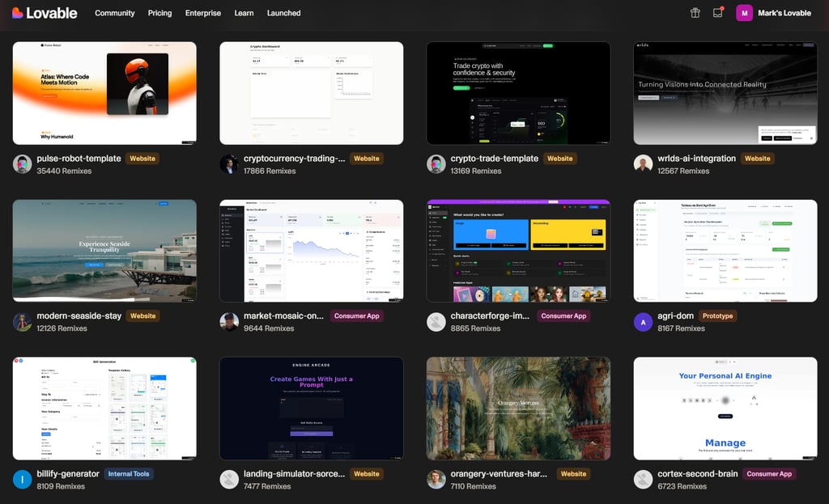Open the notifications icon with red dot
Viewport: 829px width, 504px height.
click(718, 13)
